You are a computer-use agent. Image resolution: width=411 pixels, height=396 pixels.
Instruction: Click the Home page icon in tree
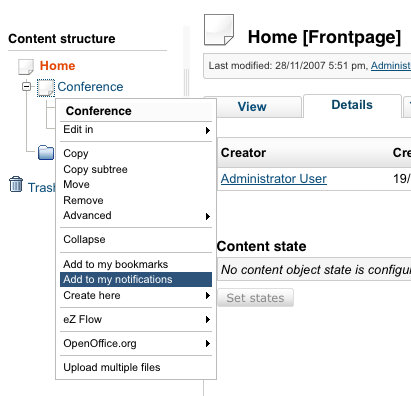26,67
